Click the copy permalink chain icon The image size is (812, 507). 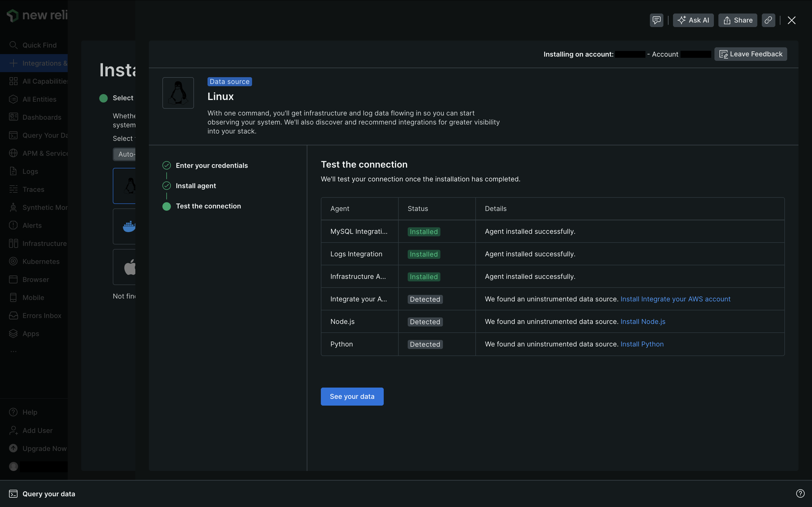point(768,20)
